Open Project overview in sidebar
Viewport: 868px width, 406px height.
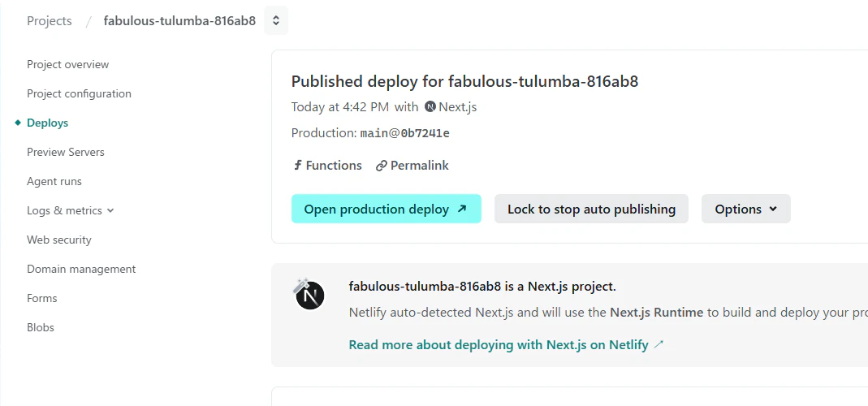68,64
